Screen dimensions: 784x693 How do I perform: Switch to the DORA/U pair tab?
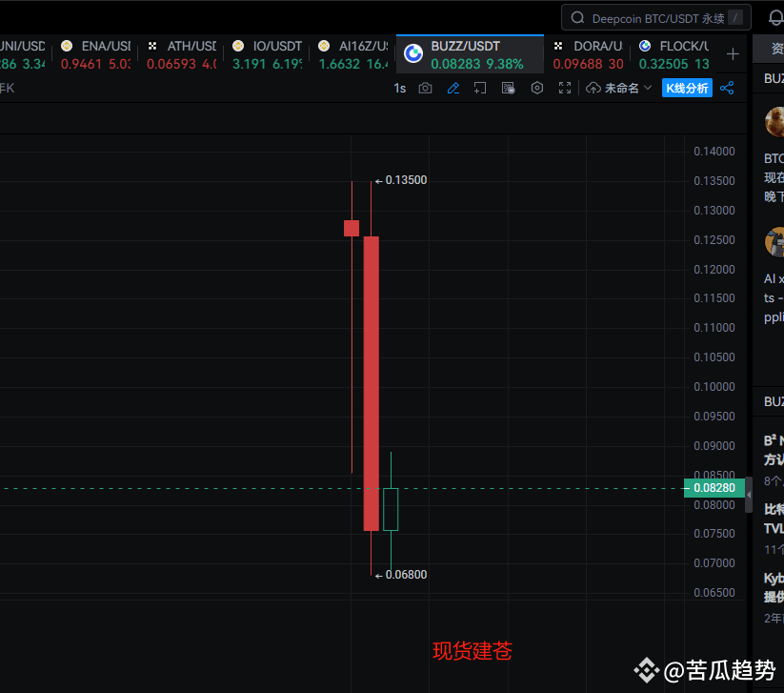click(x=589, y=54)
